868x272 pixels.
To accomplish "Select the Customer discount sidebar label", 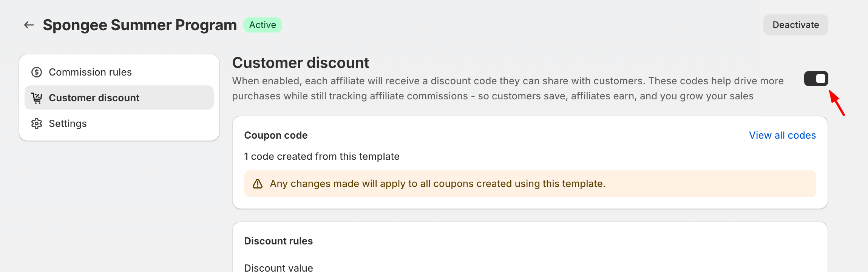I will (94, 98).
